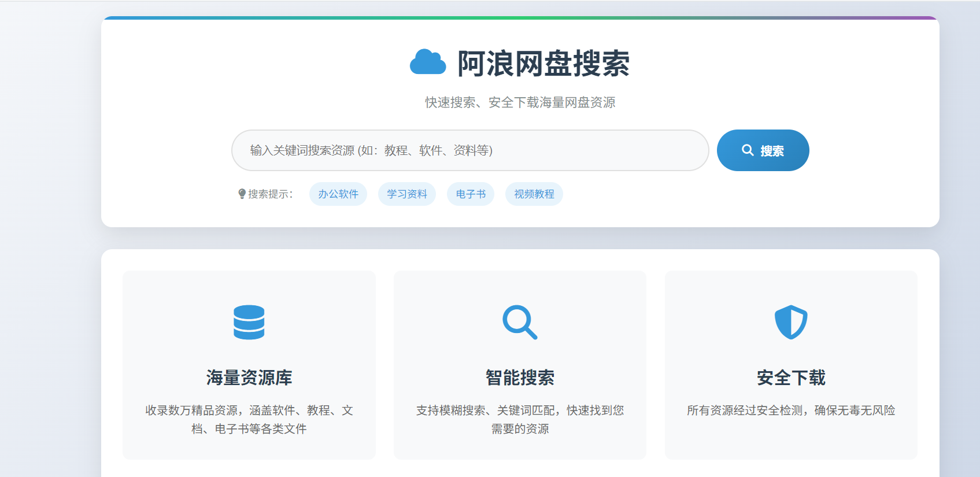The height and width of the screenshot is (477, 980).
Task: Click the description 所有资源经过安全检测
Action: click(791, 411)
